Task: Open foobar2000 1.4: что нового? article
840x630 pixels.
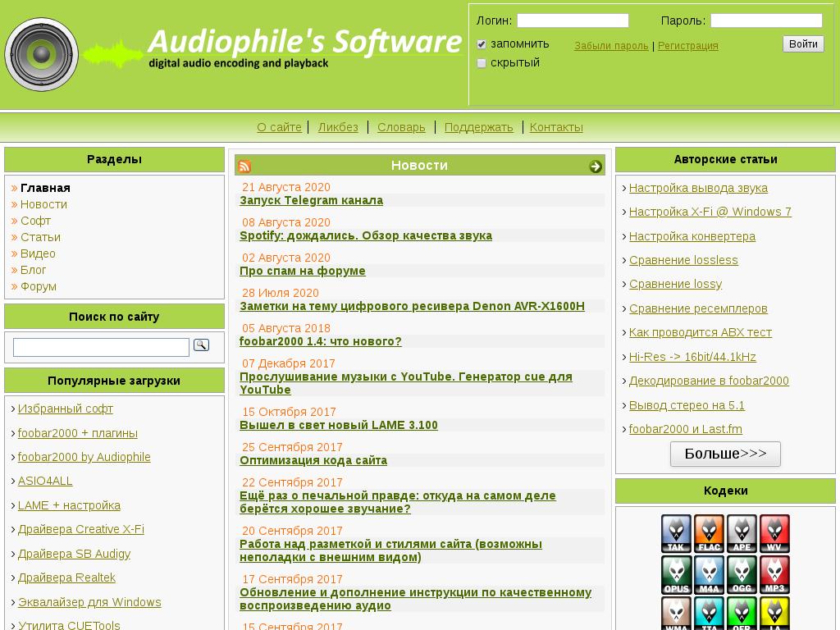Action: [x=321, y=342]
